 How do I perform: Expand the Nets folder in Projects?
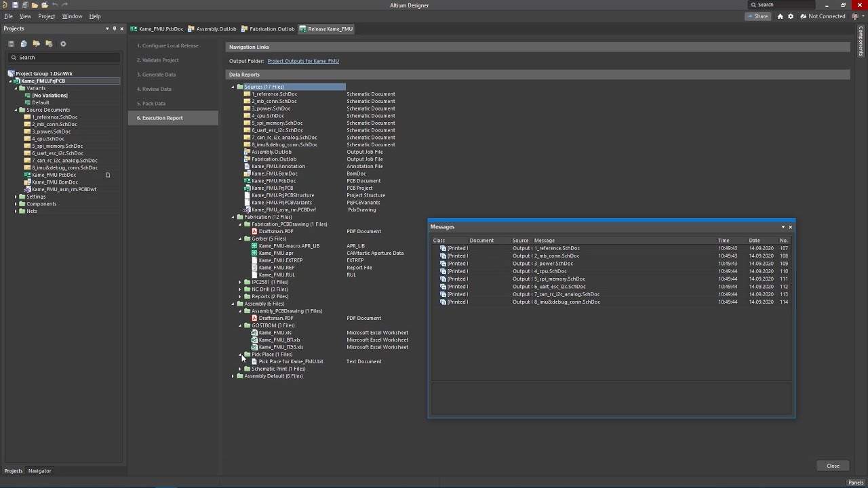[16, 211]
